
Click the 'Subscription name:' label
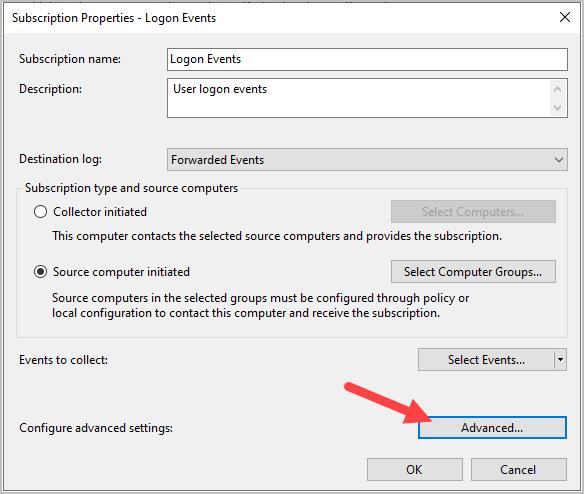(70, 59)
